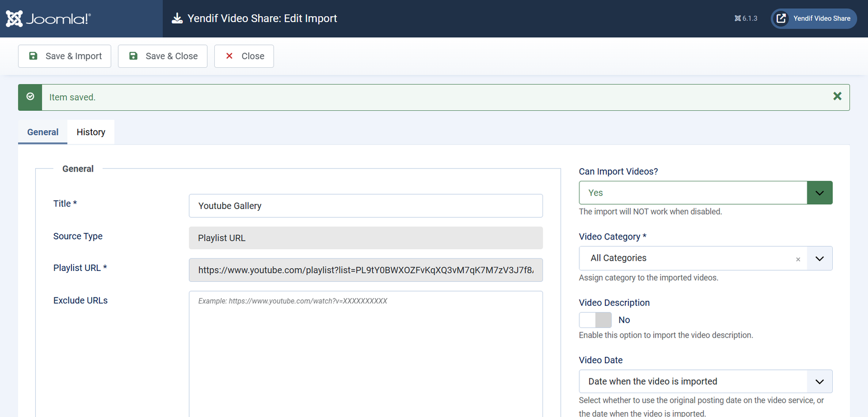Expand the Video Category dropdown
868x417 pixels.
click(x=820, y=258)
